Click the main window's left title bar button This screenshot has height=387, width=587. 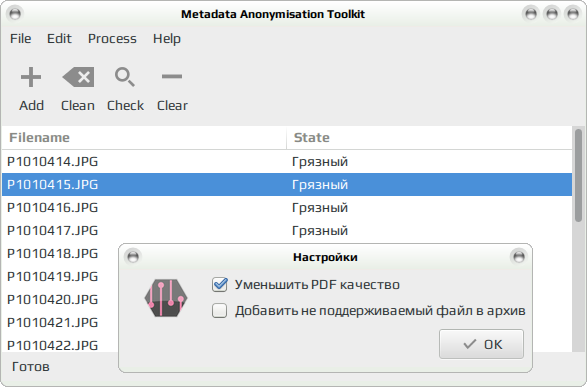pyautogui.click(x=15, y=14)
